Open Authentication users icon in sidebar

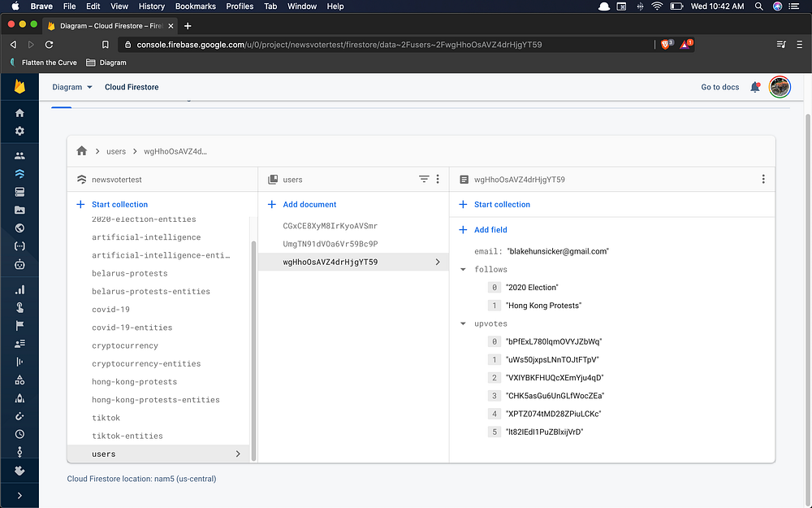(19, 155)
